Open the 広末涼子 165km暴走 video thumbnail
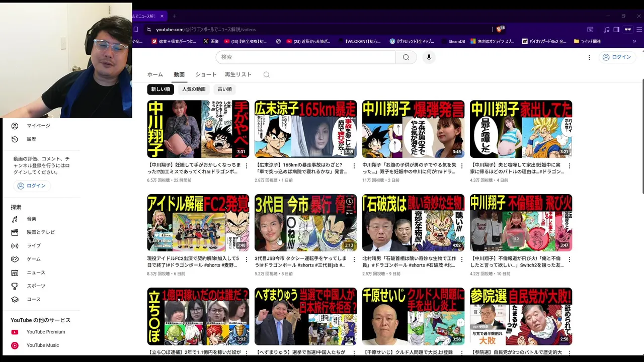The width and height of the screenshot is (644, 362). [306, 129]
